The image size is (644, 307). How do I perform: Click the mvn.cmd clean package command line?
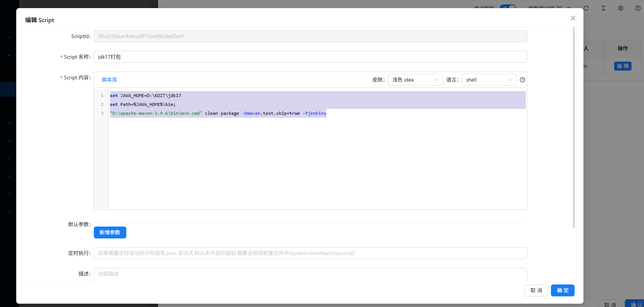[218, 113]
